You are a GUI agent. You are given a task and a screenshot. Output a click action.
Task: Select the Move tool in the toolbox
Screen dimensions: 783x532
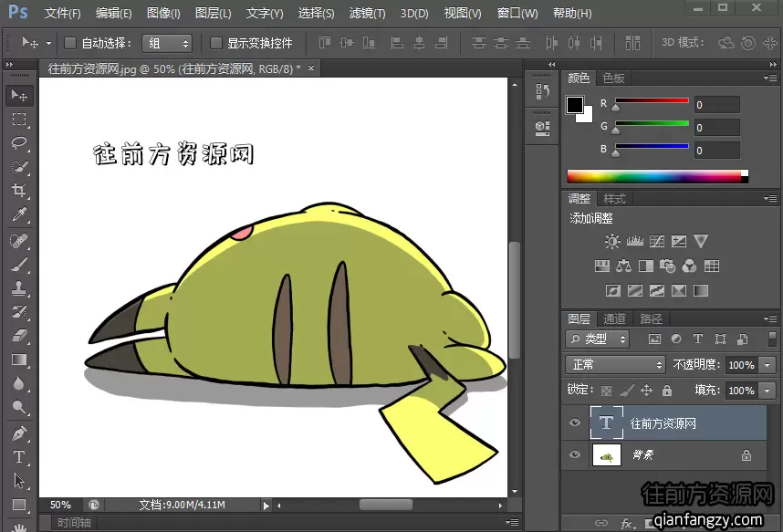tap(19, 96)
